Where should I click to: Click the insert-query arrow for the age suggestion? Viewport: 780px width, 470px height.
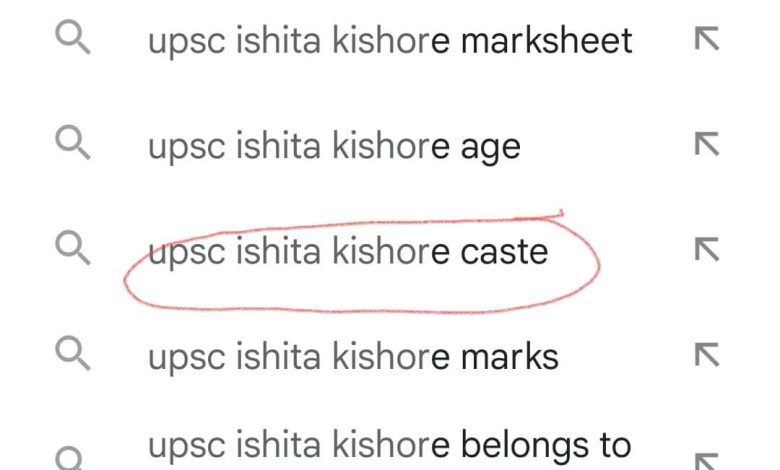coord(707,145)
